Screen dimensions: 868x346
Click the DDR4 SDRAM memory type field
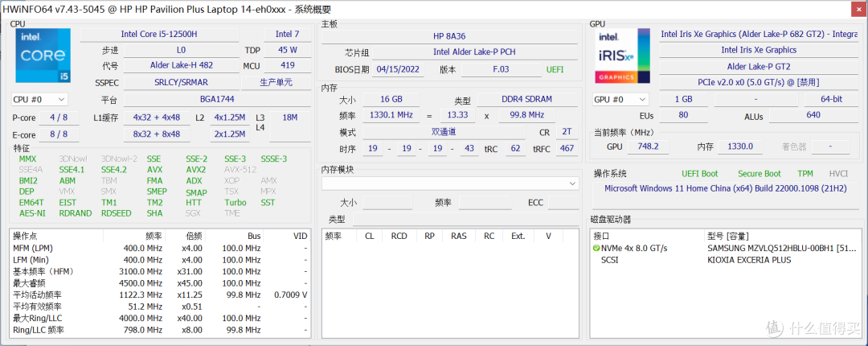point(526,99)
